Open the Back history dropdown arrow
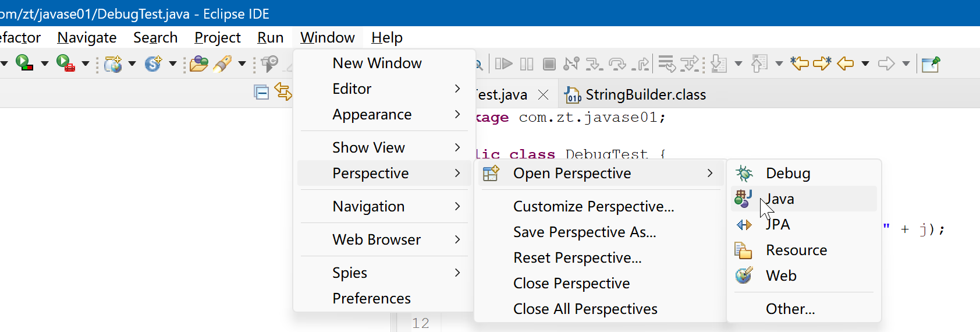 [x=865, y=63]
